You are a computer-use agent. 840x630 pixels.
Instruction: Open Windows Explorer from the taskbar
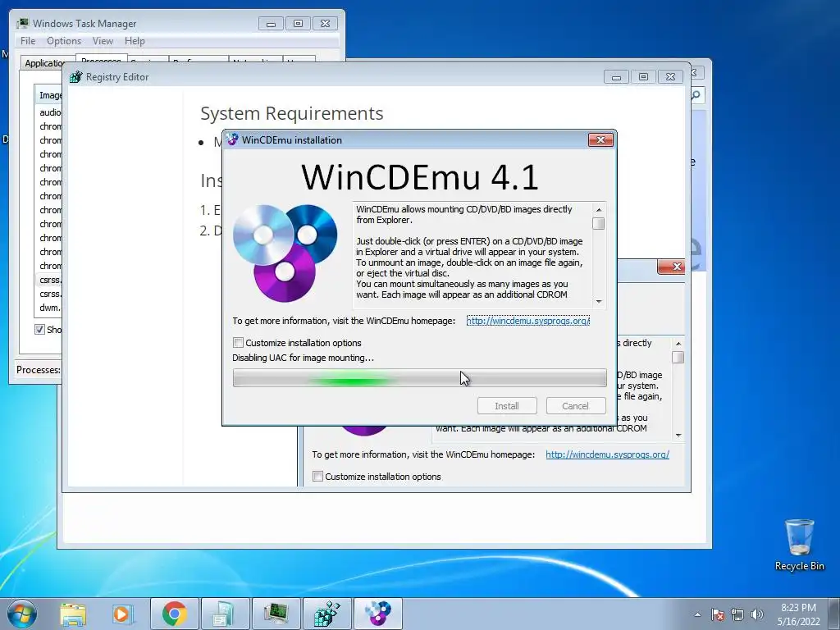click(x=73, y=614)
